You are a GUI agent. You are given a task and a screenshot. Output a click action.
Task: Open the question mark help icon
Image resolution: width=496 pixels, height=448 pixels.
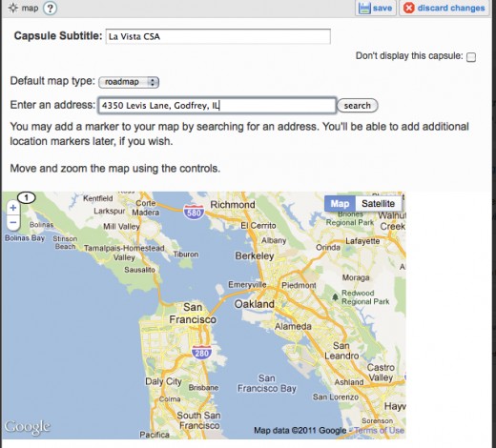click(50, 9)
